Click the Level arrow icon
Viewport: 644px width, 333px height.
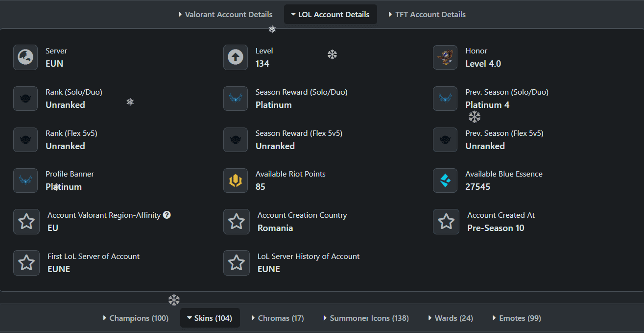(x=236, y=57)
